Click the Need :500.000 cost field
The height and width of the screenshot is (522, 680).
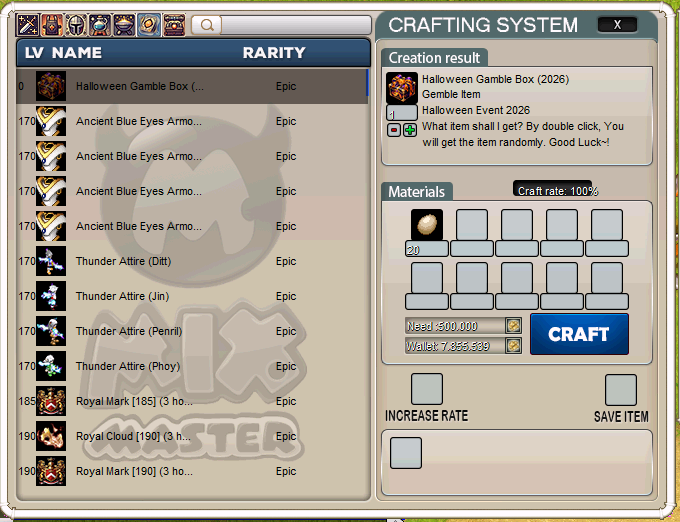coord(455,326)
